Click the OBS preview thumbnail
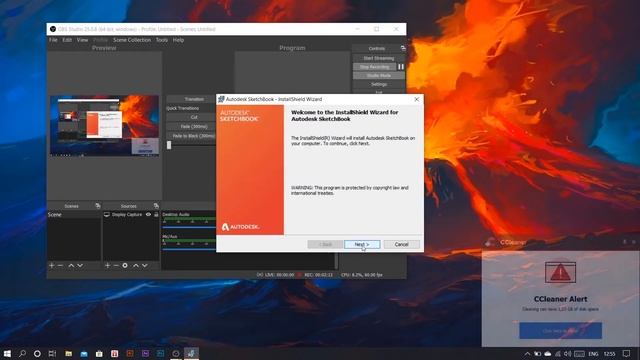 [104, 126]
